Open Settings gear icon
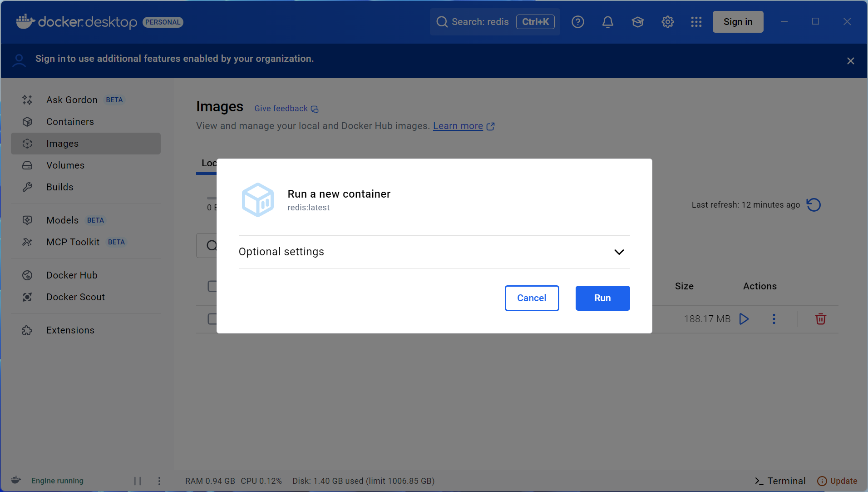This screenshot has height=492, width=868. [x=667, y=22]
